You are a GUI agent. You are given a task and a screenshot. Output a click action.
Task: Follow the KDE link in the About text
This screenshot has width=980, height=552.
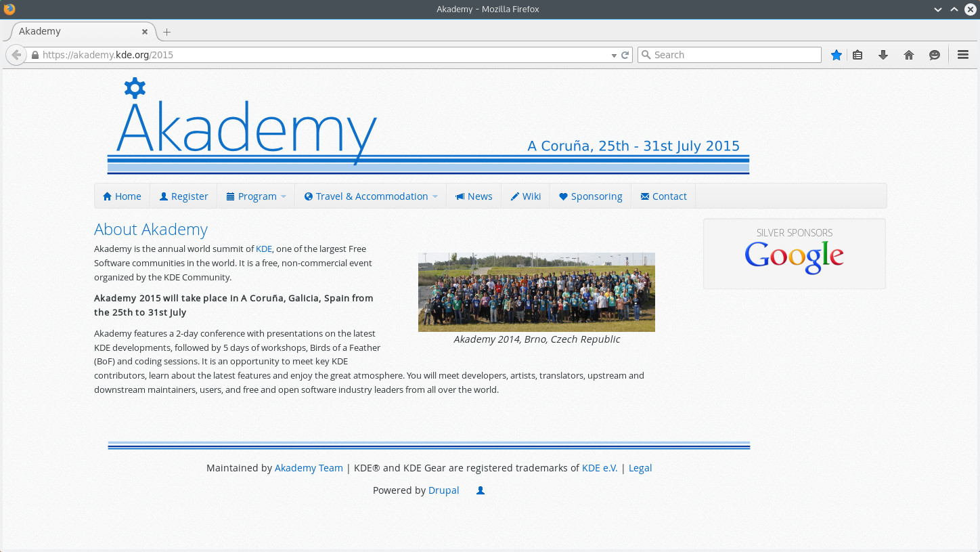[264, 249]
